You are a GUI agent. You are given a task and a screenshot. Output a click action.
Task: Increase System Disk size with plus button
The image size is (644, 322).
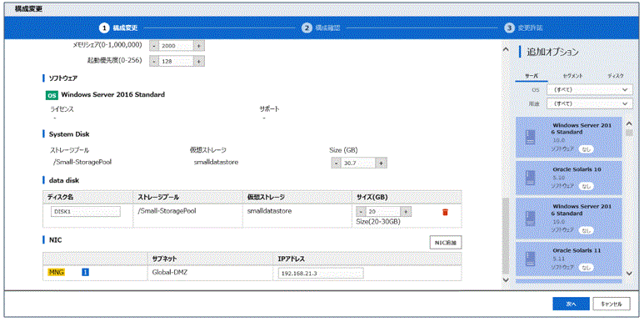381,164
